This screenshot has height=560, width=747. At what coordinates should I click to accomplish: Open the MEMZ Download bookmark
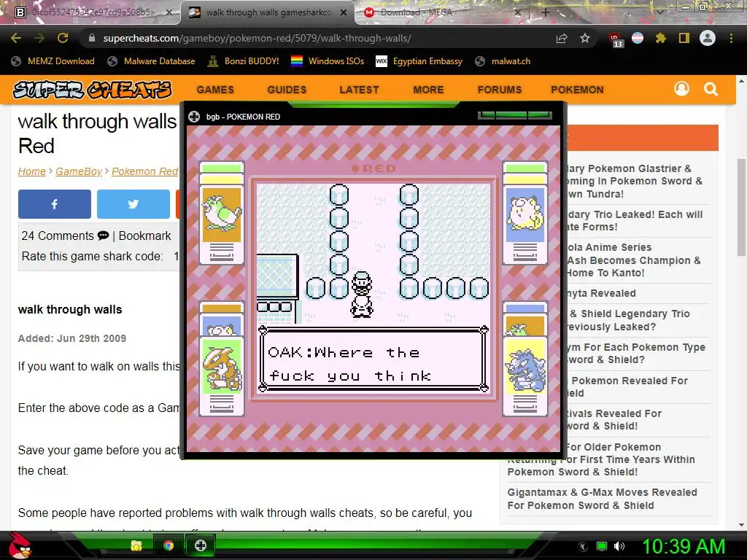tap(53, 61)
